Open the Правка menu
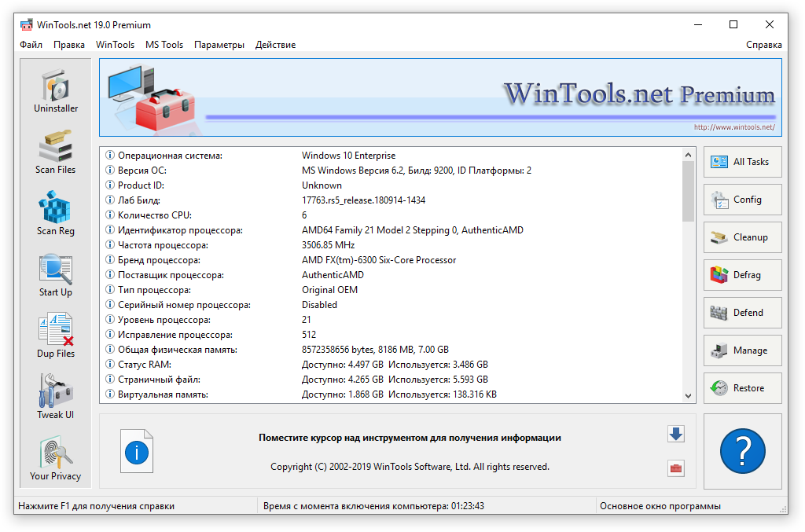This screenshot has width=805, height=532. coord(69,45)
